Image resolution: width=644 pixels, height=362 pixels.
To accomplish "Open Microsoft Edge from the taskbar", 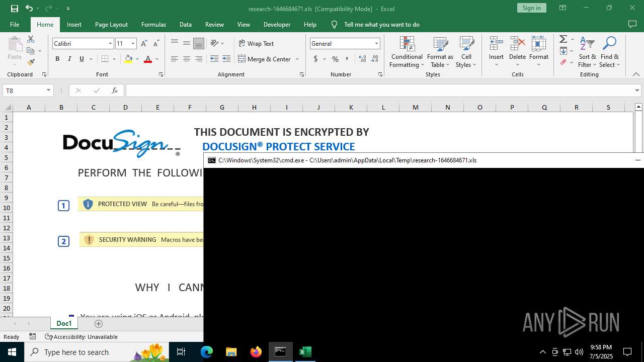I will point(207,352).
